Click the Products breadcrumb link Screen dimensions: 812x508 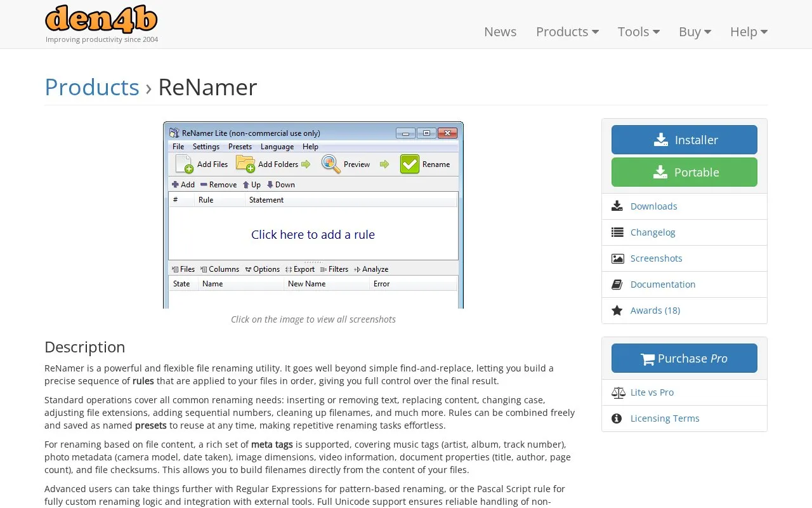[x=92, y=87]
